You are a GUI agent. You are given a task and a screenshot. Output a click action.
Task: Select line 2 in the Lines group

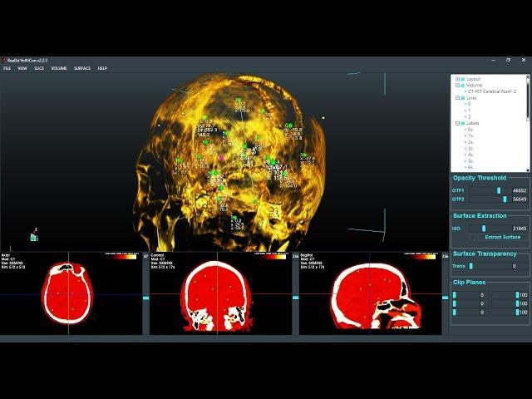click(469, 116)
